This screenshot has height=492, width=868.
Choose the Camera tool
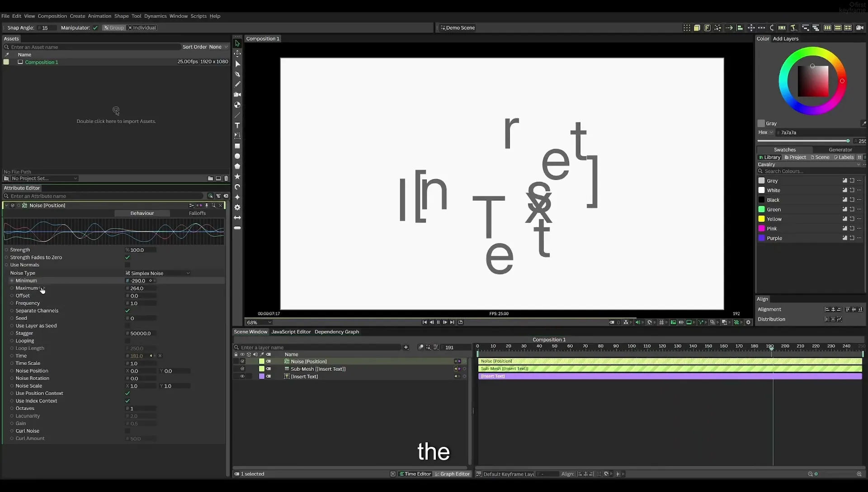(237, 95)
